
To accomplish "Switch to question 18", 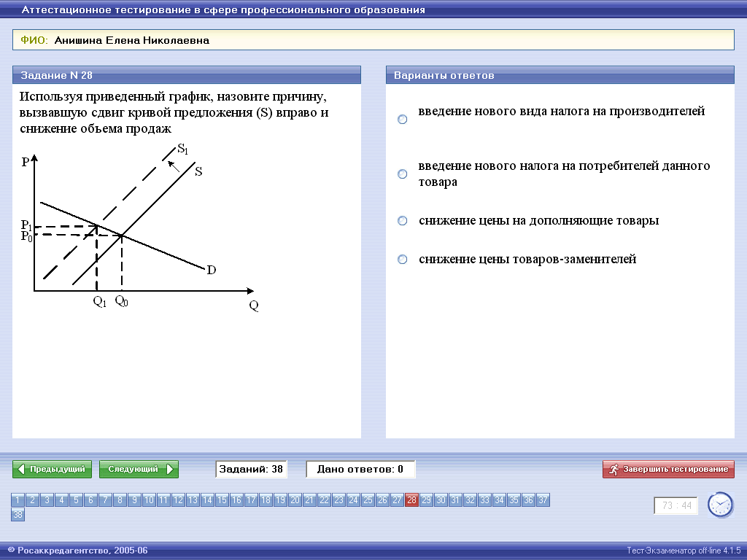I will (266, 500).
